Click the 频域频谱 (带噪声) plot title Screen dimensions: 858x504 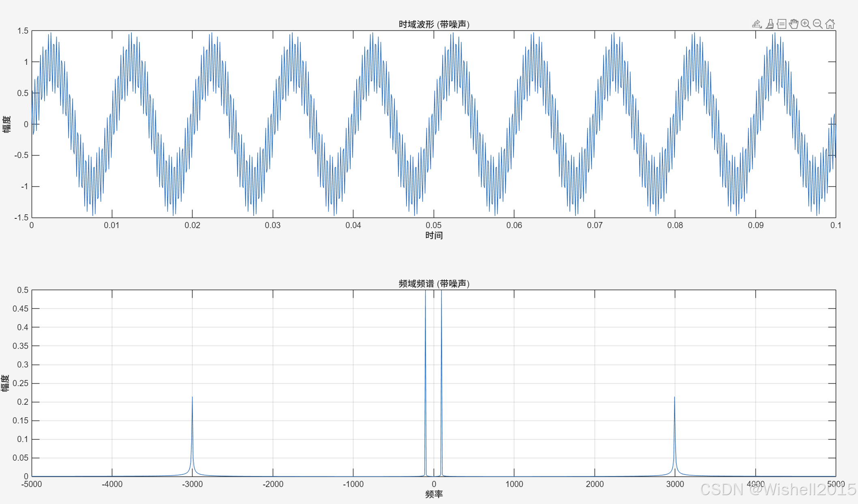(434, 284)
